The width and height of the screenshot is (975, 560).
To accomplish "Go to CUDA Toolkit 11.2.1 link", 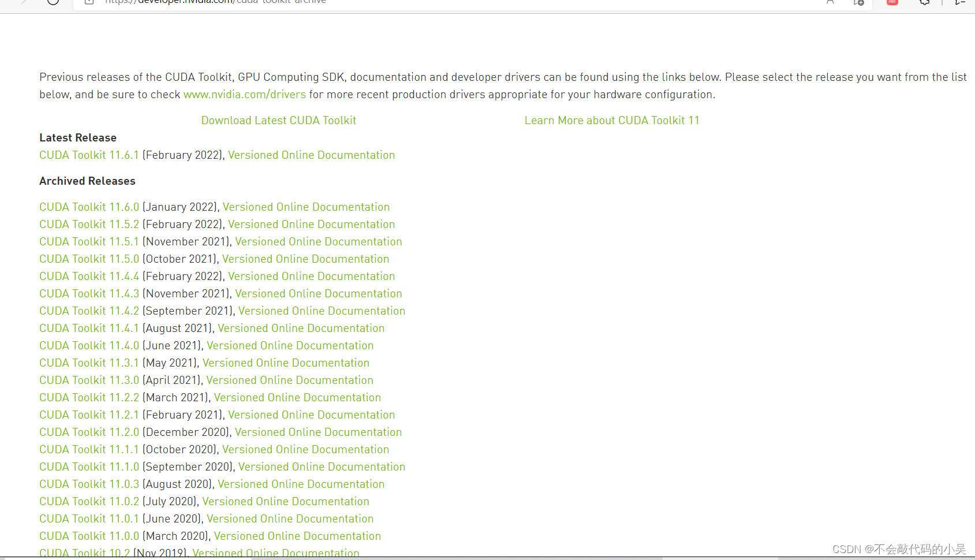I will [x=89, y=415].
